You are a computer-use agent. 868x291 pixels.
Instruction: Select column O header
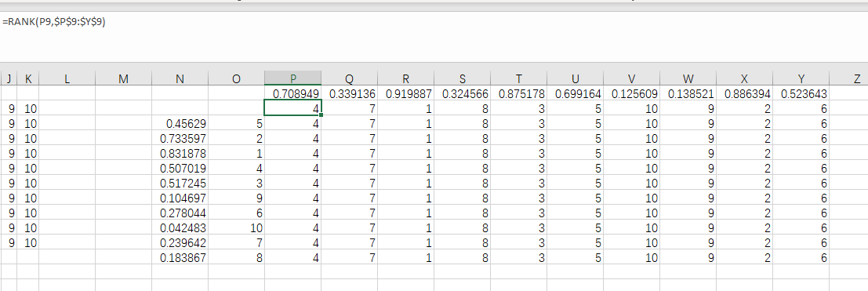pos(236,78)
